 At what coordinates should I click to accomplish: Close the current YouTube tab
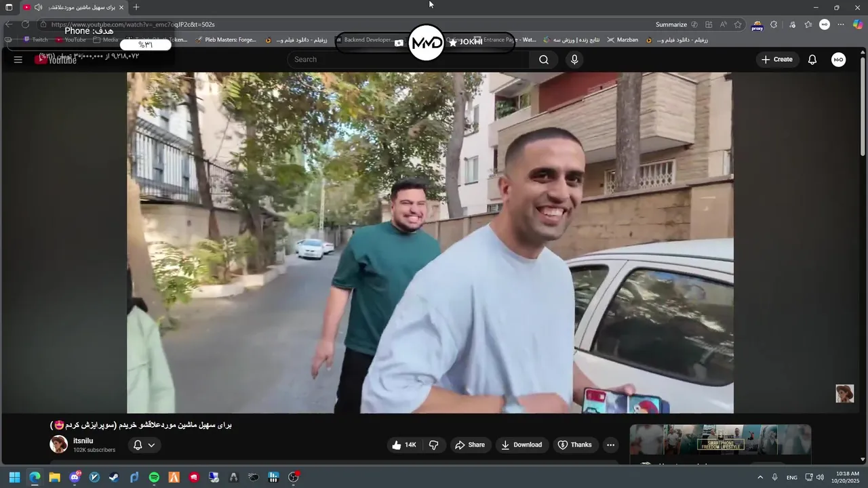click(x=121, y=7)
